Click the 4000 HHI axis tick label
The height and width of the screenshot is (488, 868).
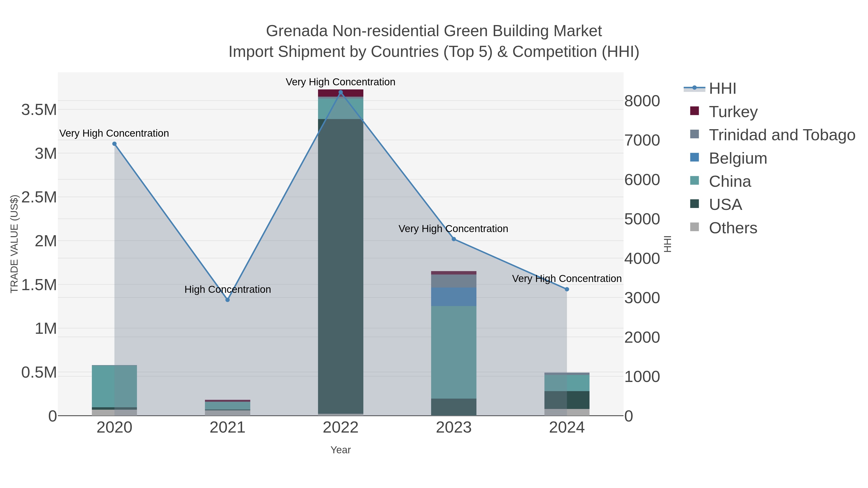click(x=642, y=259)
